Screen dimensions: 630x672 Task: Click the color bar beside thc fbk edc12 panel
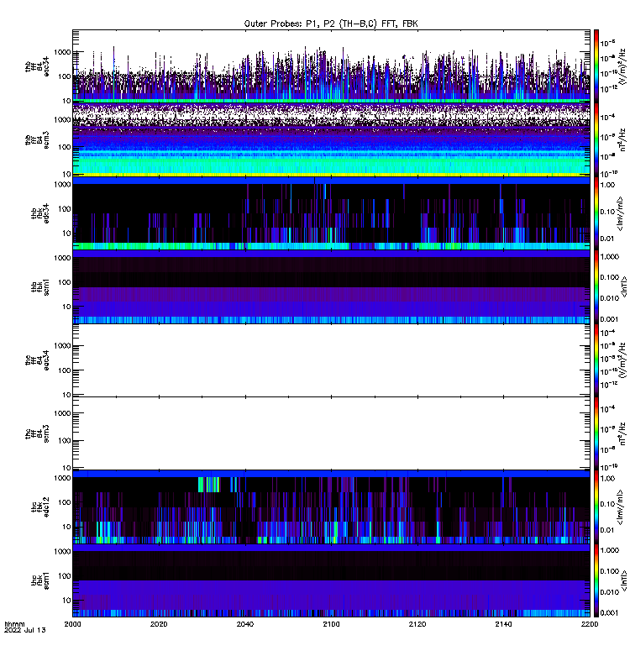click(x=596, y=507)
